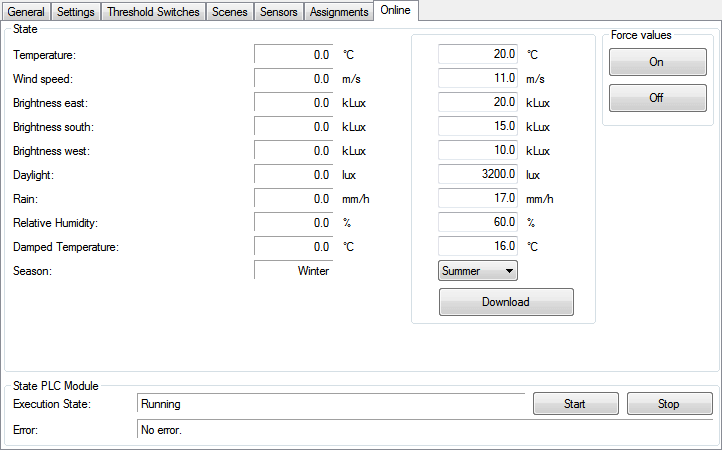This screenshot has width=722, height=450.
Task: Click the Brightness west: label
Action: point(52,151)
